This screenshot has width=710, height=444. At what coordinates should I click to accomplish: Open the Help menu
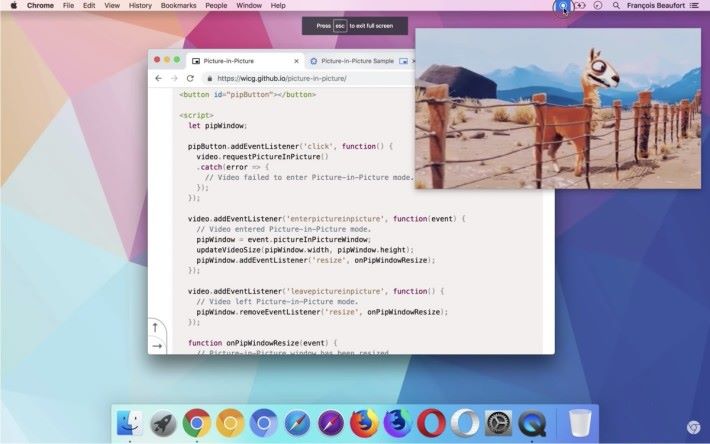click(278, 5)
